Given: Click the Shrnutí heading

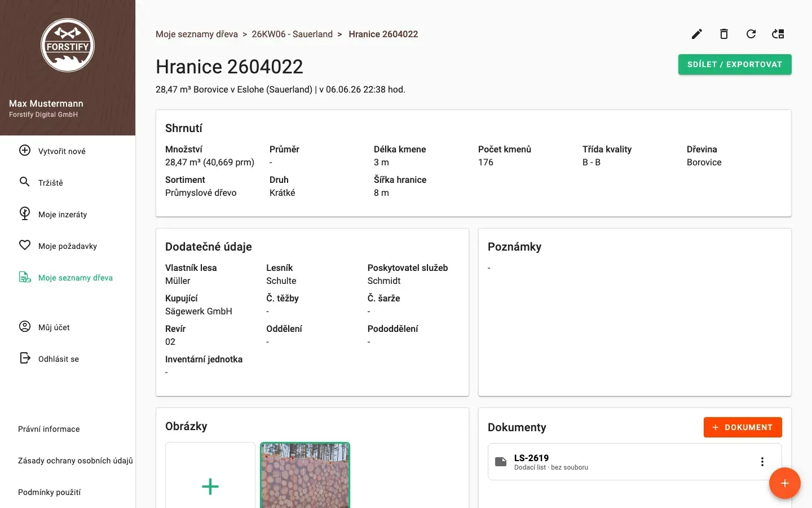Looking at the screenshot, I should pos(184,128).
